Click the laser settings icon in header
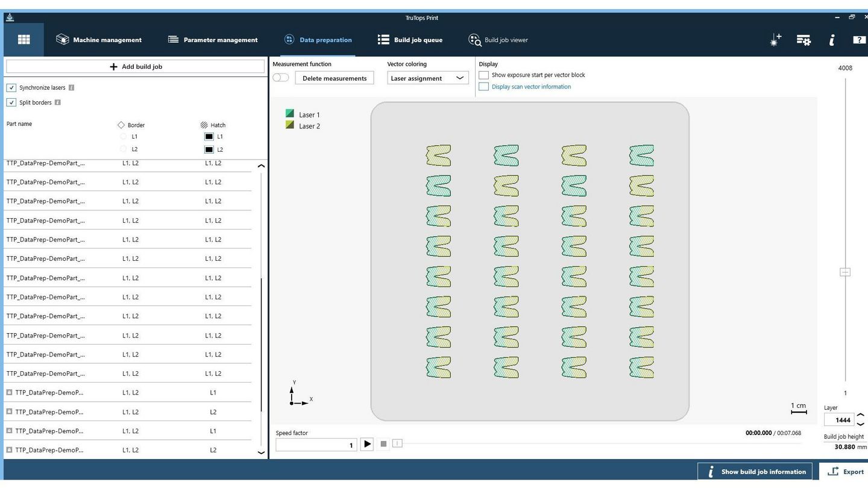The image size is (868, 488). (776, 40)
